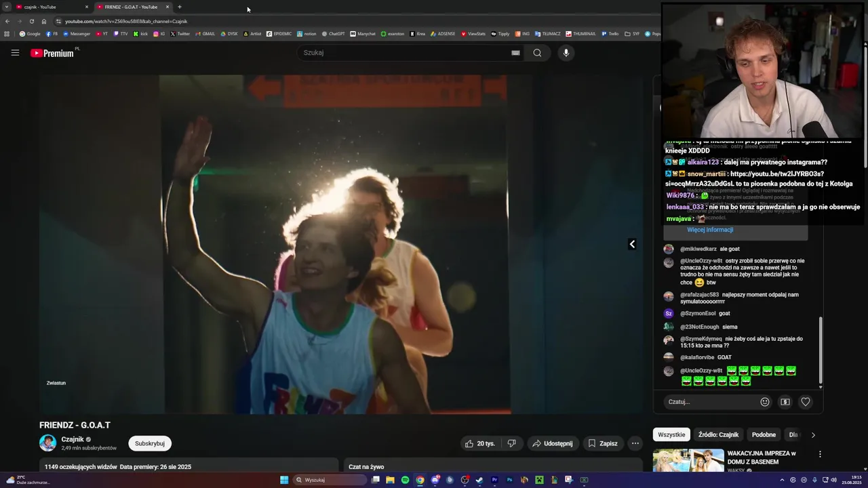
Task: Open the notion bookmark
Action: 307,34
